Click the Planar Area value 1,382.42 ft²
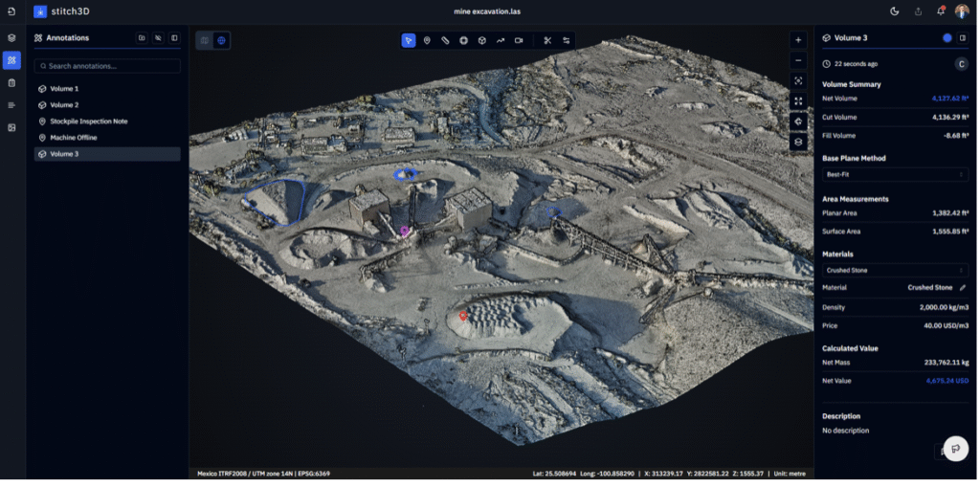The width and height of the screenshot is (980, 487). [x=950, y=213]
